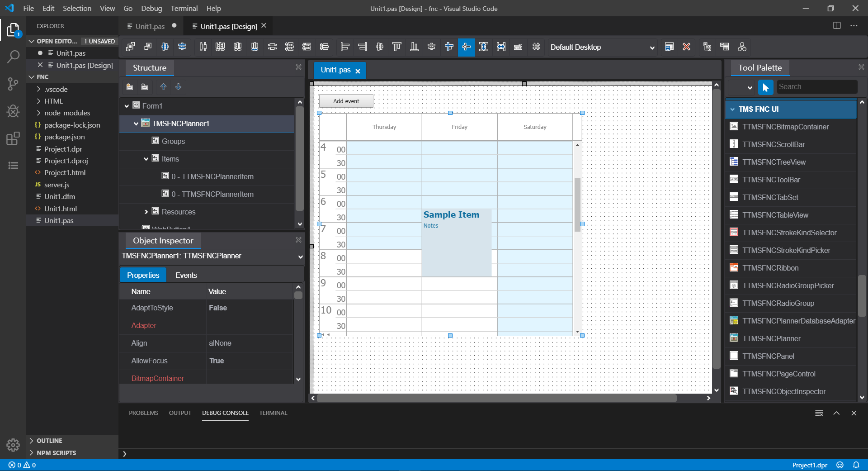Image resolution: width=868 pixels, height=471 pixels.
Task: Select TTMSFNCPlanner in the Tool Palette
Action: point(771,338)
